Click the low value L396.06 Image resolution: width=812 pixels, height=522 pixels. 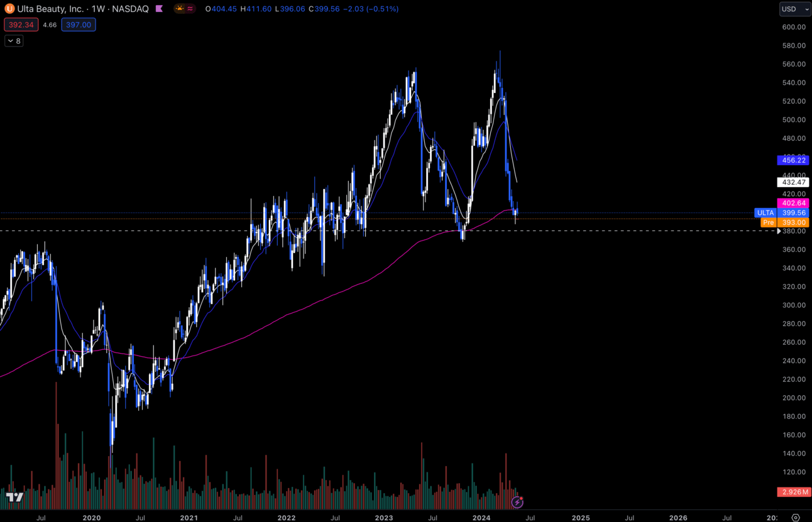click(290, 9)
